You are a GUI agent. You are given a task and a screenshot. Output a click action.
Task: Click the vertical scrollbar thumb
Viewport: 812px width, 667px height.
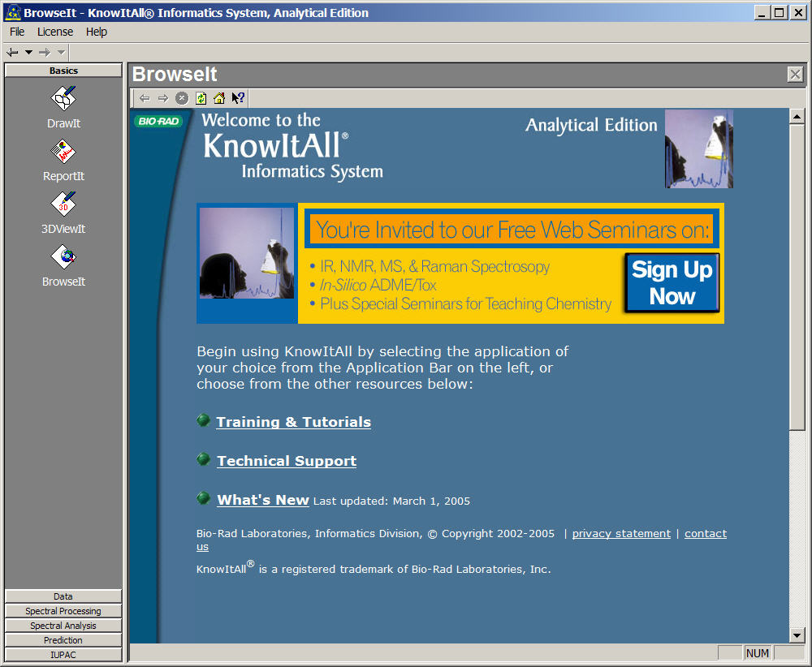797,277
